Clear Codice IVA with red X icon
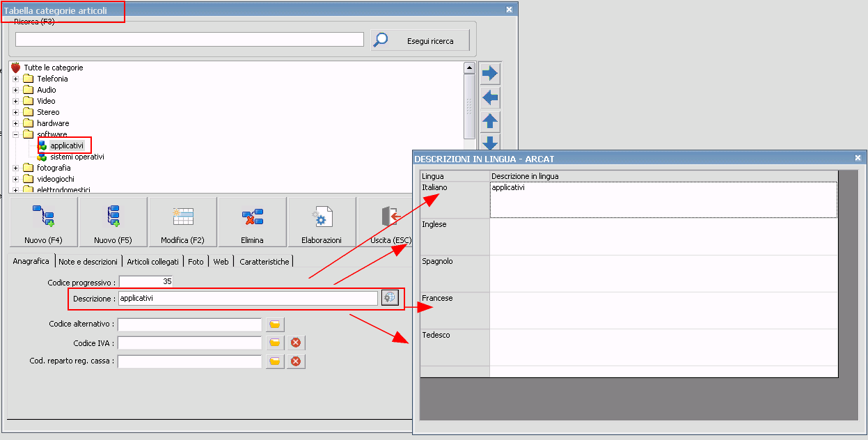The width and height of the screenshot is (868, 440). tap(296, 343)
